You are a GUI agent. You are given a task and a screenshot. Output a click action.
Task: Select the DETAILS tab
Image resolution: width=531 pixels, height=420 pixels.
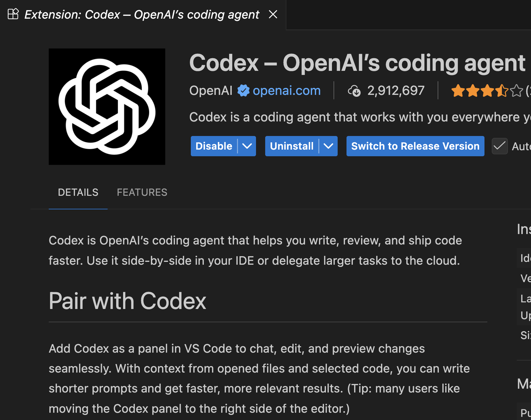pyautogui.click(x=78, y=192)
